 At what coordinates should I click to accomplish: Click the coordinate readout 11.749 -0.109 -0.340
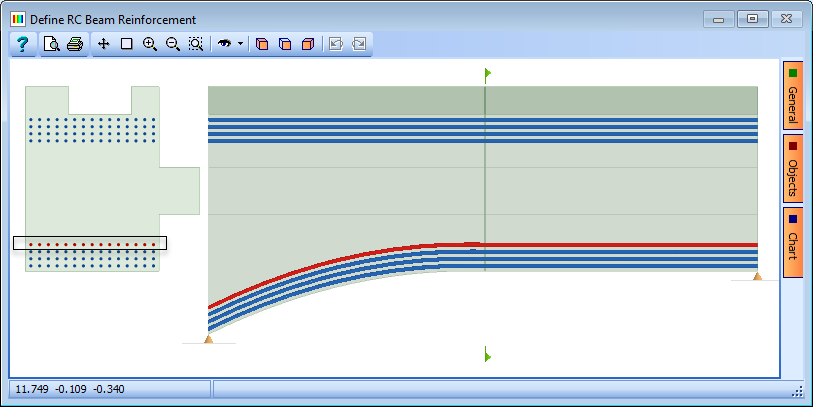tap(70, 389)
